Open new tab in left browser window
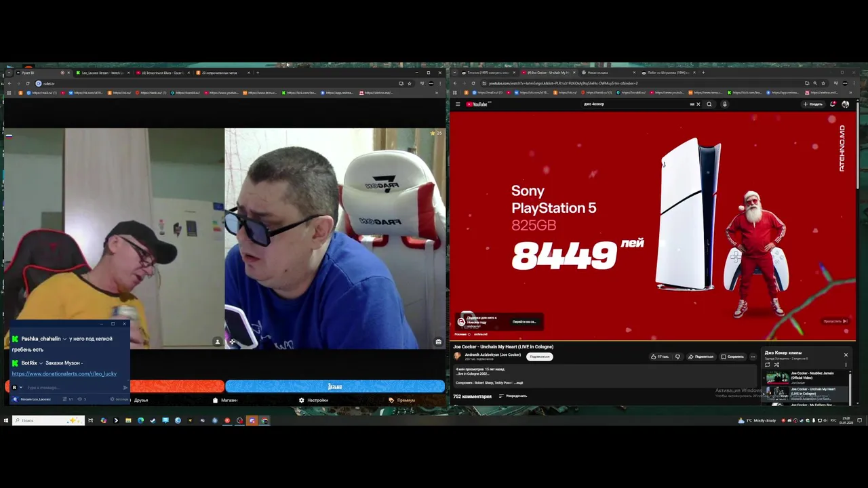The image size is (868, 488). click(x=258, y=73)
